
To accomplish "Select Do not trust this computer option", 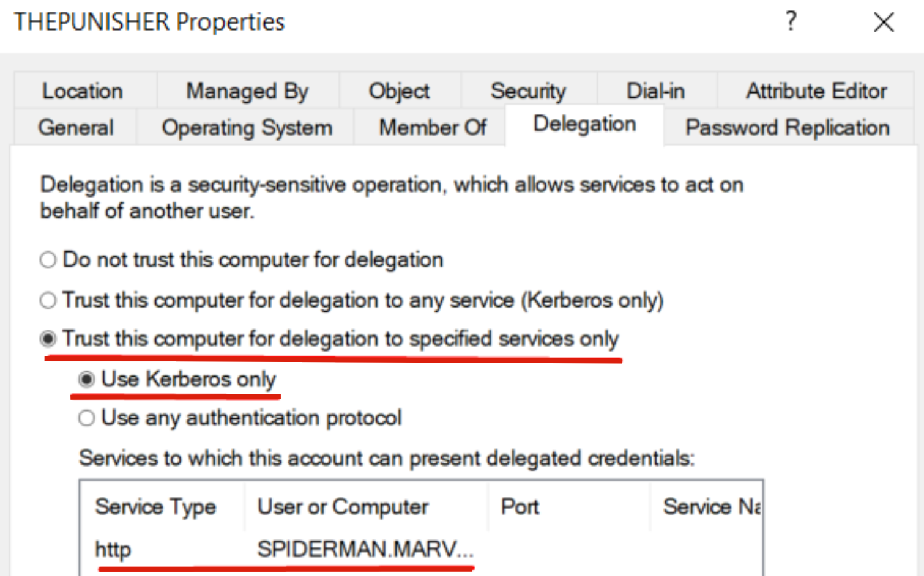I will click(x=48, y=260).
